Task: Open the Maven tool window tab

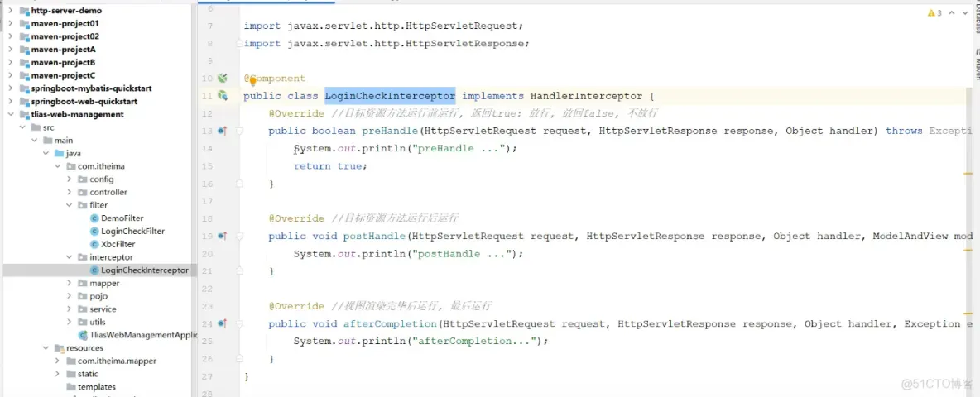Action: click(976, 66)
